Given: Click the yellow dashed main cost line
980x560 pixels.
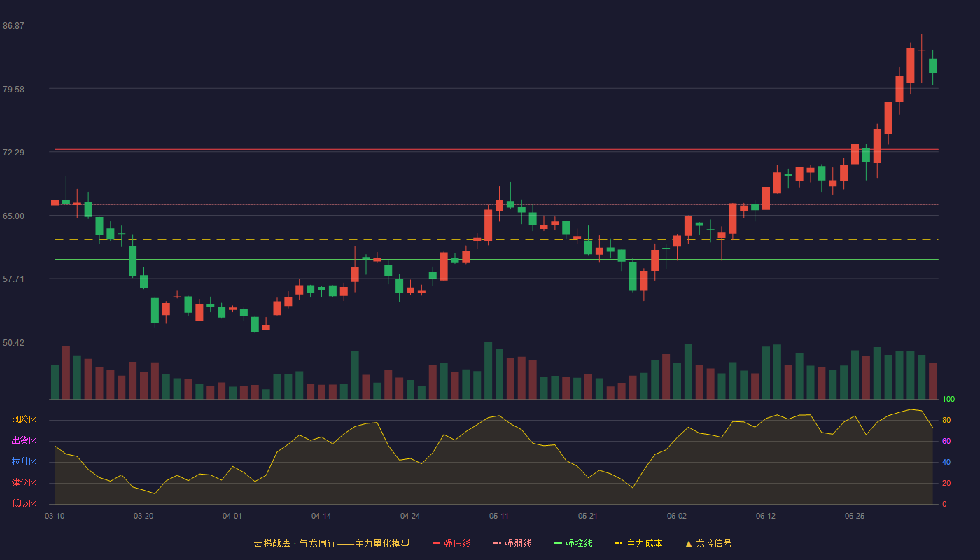Looking at the screenshot, I should pyautogui.click(x=496, y=239).
